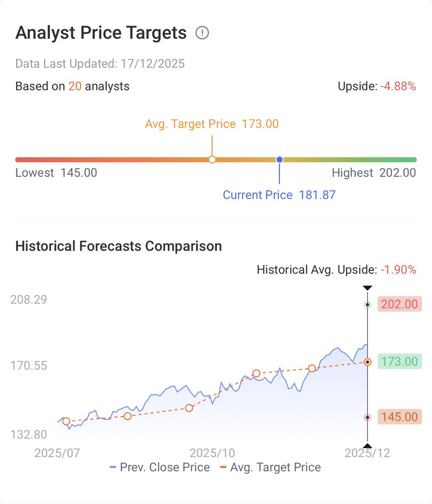This screenshot has width=432, height=504.
Task: Toggle the Avg. Target Price legend item
Action: point(271,467)
